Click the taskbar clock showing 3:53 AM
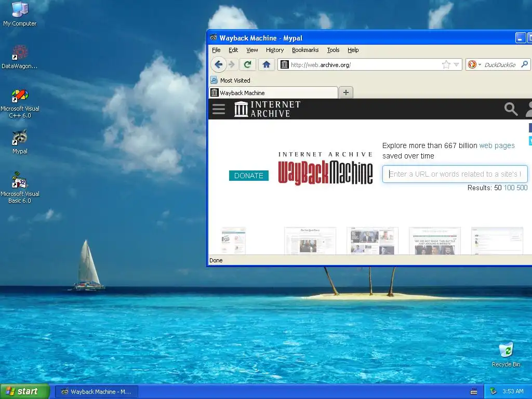 click(x=513, y=391)
